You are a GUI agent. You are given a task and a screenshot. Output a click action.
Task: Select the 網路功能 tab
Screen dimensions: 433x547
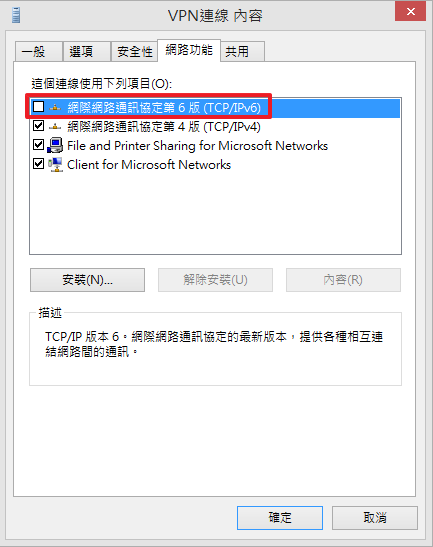[x=189, y=50]
